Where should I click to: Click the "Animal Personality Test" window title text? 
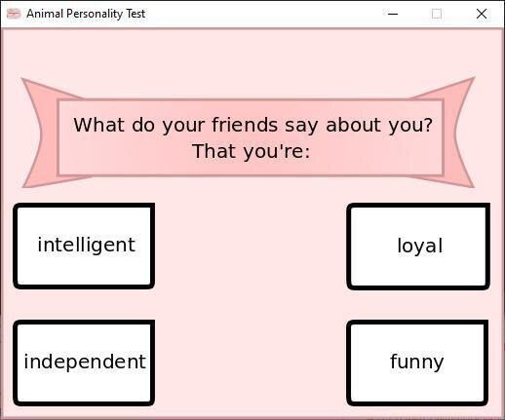coord(86,14)
